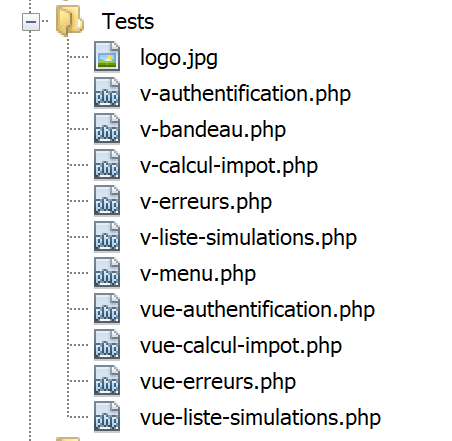Click the v-menu.php PHP icon
This screenshot has height=441, width=452.
point(107,273)
